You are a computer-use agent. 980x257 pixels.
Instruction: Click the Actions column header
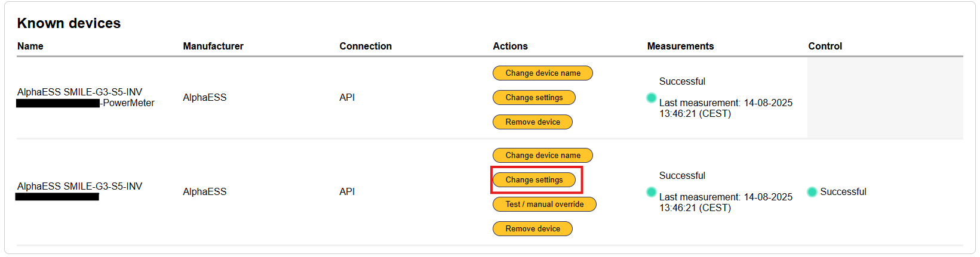pyautogui.click(x=510, y=47)
